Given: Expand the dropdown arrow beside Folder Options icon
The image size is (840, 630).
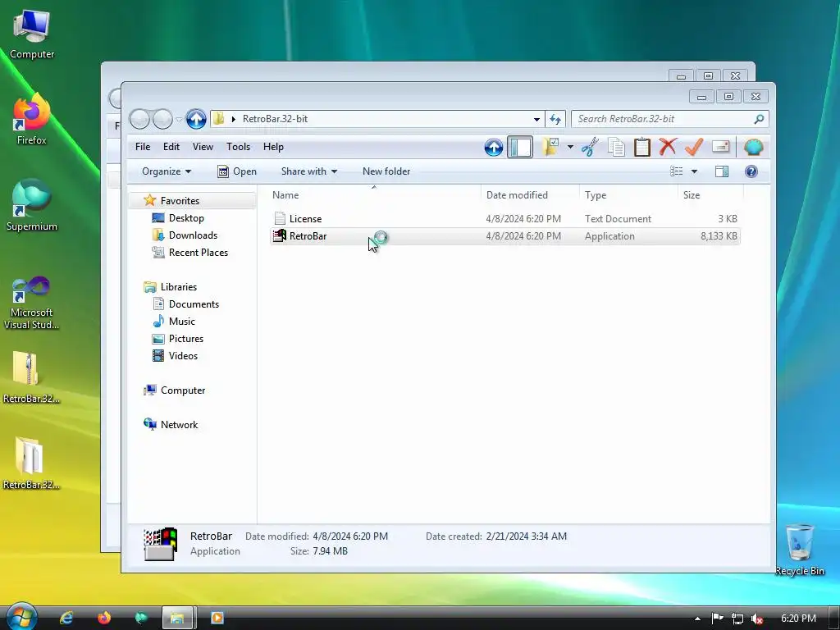Looking at the screenshot, I should pyautogui.click(x=570, y=147).
